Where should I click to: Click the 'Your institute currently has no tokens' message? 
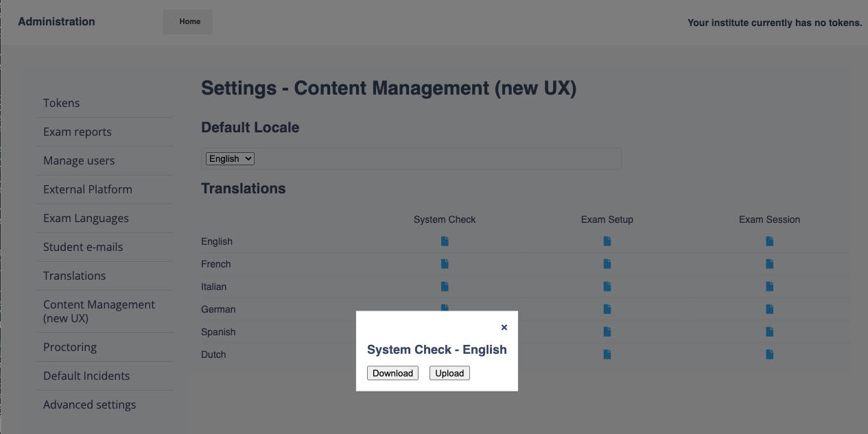coord(775,23)
